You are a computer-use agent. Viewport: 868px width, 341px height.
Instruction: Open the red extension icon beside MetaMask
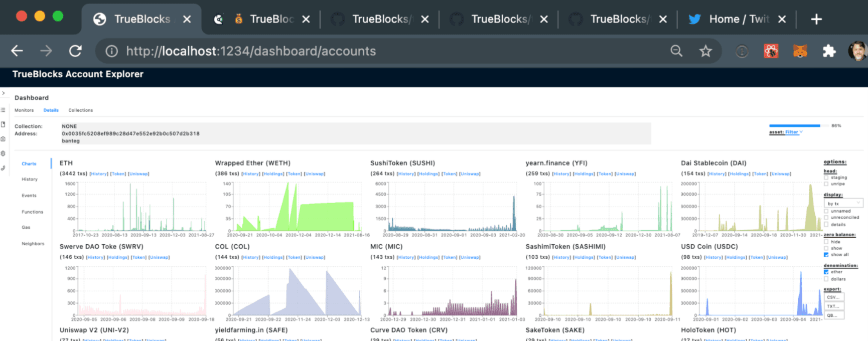coord(771,51)
